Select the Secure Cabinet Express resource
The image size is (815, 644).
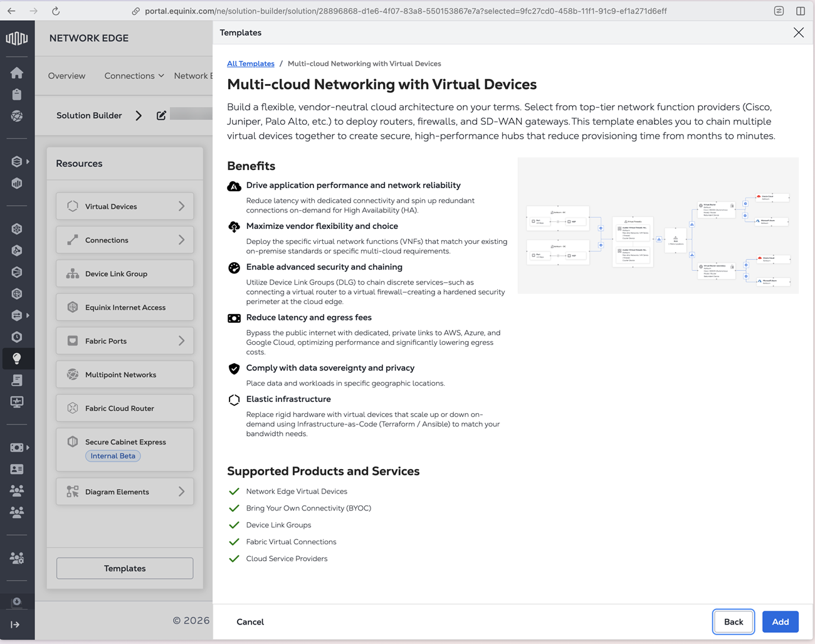(125, 449)
